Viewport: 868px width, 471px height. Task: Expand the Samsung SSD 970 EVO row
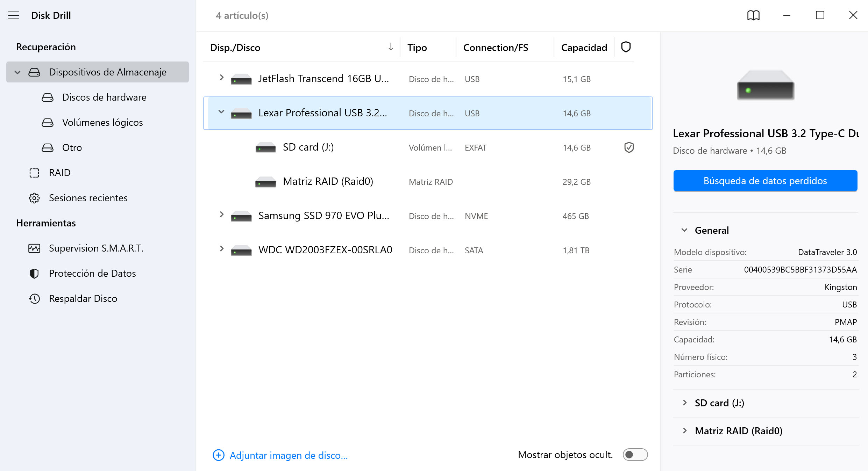[221, 215]
